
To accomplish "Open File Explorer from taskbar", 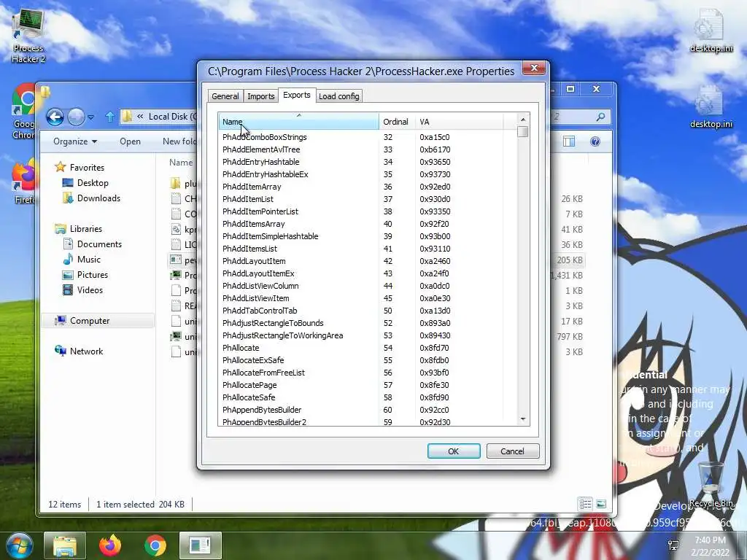I will [65, 545].
